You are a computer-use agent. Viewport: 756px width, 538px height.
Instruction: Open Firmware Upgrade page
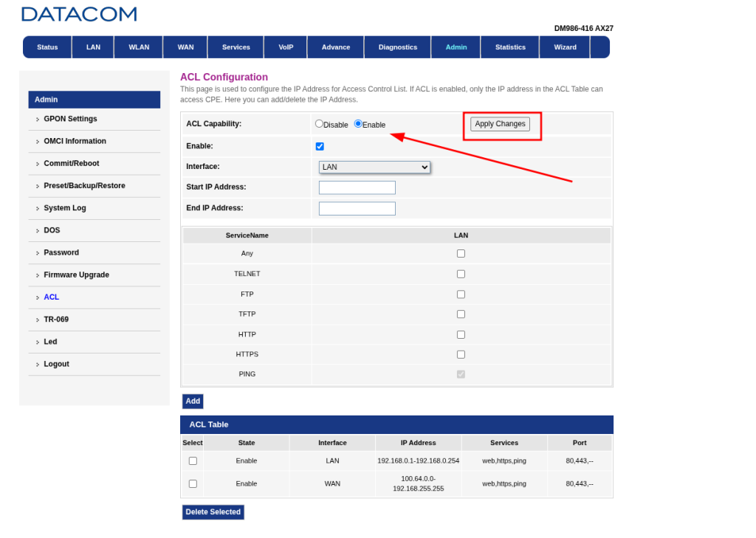[76, 275]
